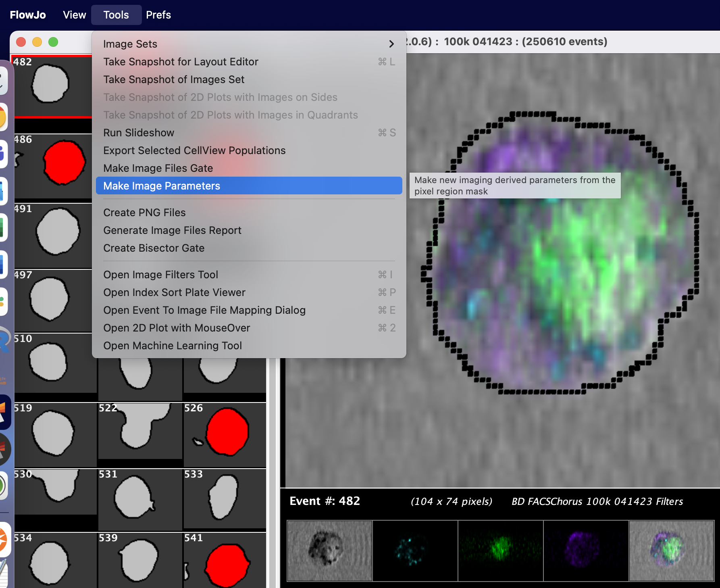720x588 pixels.
Task: Select the cyan fluorescence channel image
Action: [415, 550]
